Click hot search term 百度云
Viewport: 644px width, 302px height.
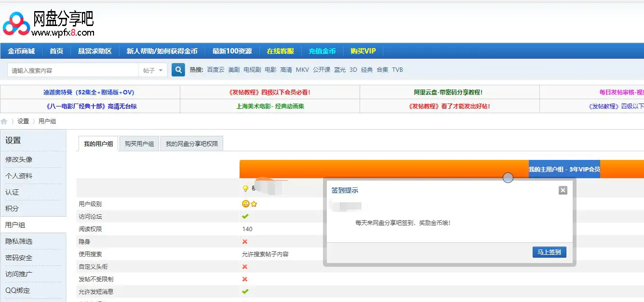(215, 70)
